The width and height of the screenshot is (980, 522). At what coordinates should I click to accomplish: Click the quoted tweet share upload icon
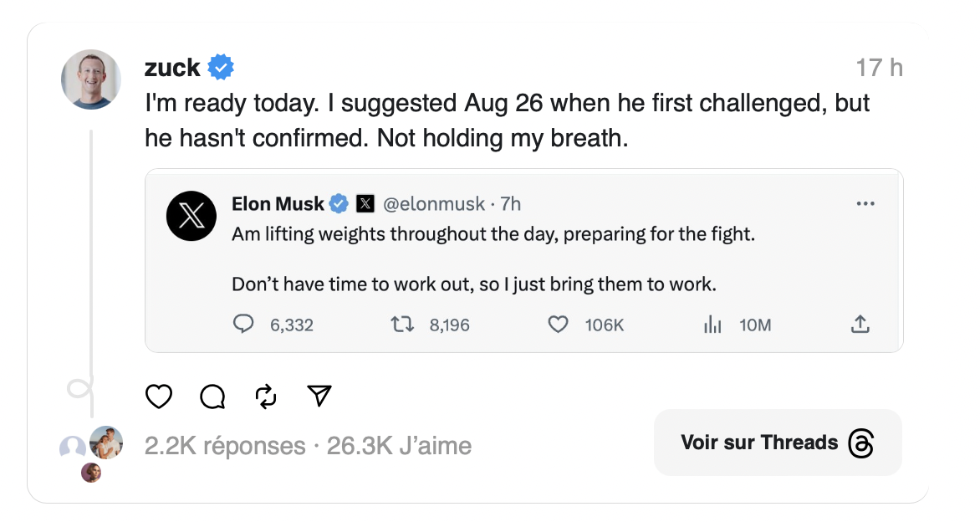pyautogui.click(x=860, y=325)
